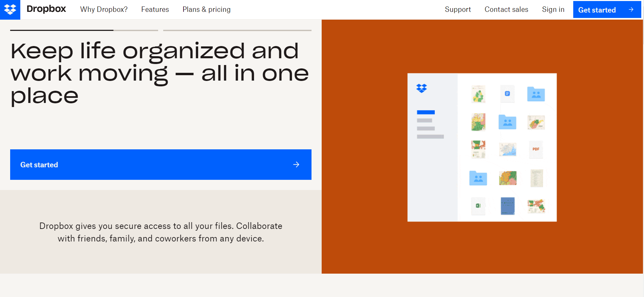Go to Plans & pricing
644x297 pixels.
pyautogui.click(x=207, y=9)
